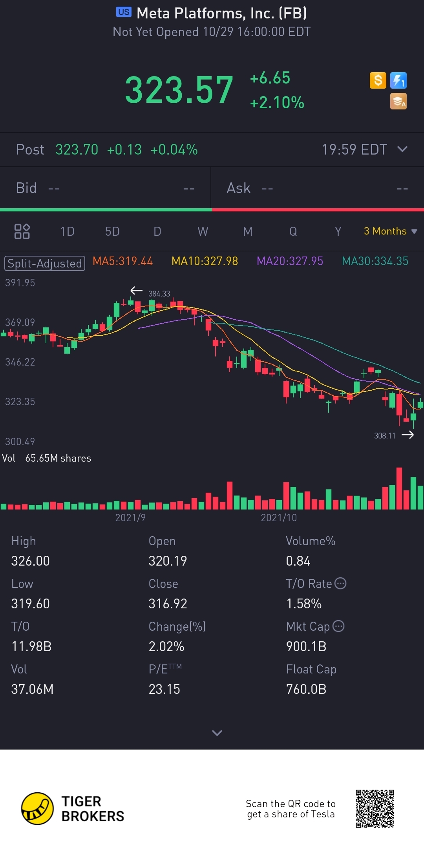
Task: Tap the Open value 320.19
Action: (168, 561)
